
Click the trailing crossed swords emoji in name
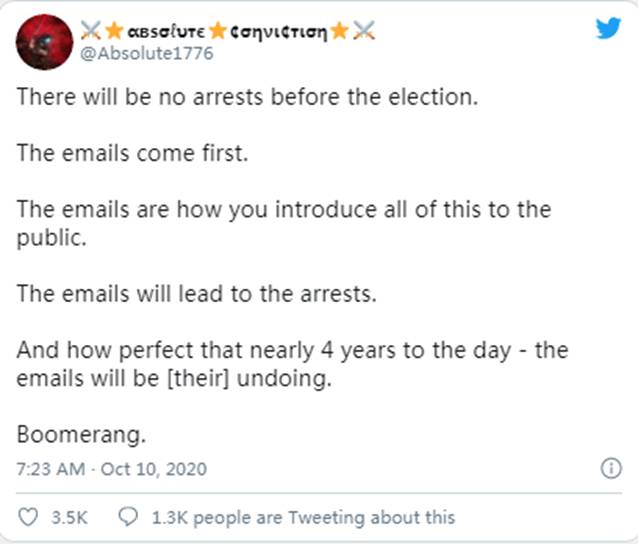pos(362,31)
